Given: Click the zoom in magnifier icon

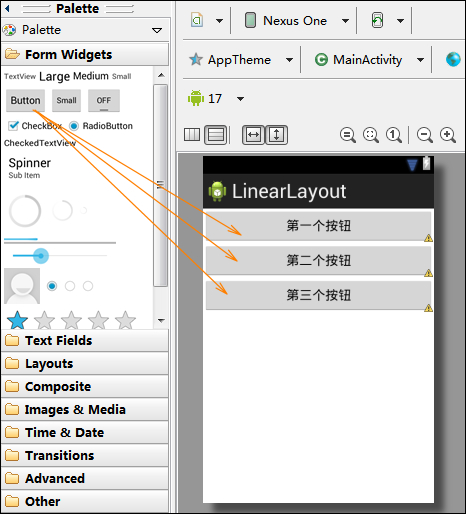Looking at the screenshot, I should tap(448, 135).
